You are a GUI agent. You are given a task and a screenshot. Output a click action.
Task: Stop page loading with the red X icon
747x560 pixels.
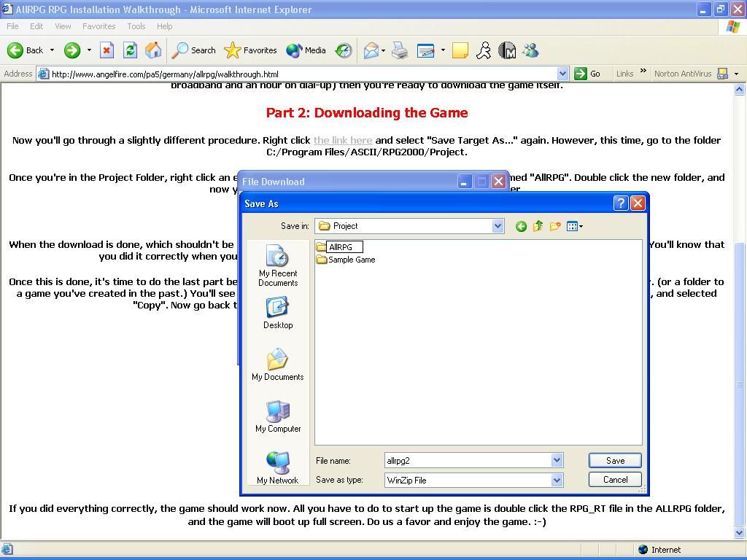(107, 50)
